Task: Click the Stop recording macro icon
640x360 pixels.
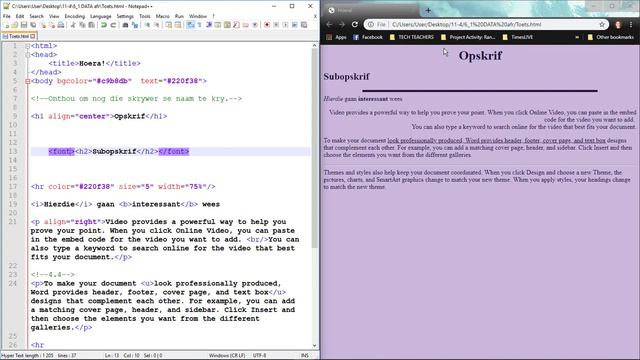Action: (x=276, y=25)
